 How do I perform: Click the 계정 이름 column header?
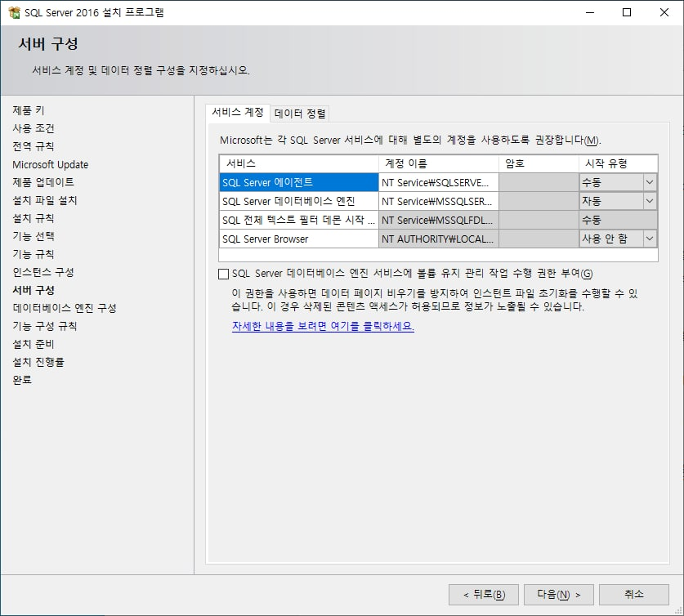tap(438, 163)
